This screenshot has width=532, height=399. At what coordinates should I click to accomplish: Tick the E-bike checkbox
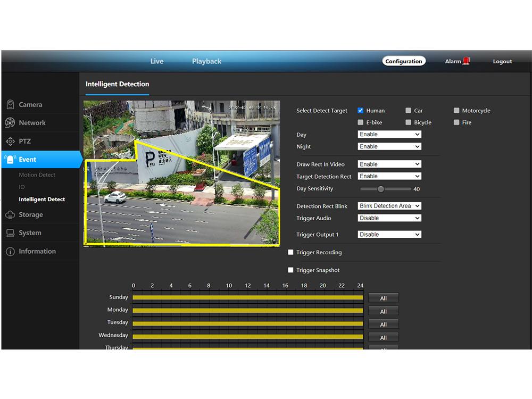click(x=360, y=122)
